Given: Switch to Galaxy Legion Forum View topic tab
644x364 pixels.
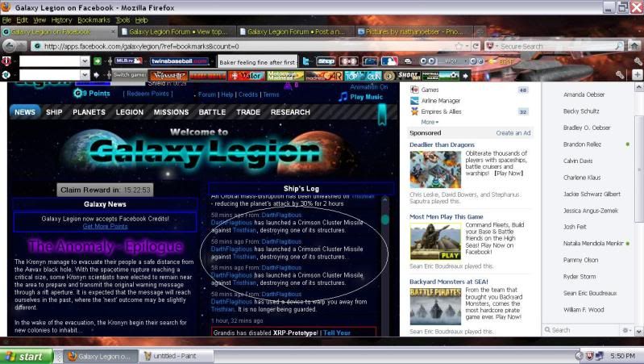Looking at the screenshot, I should click(x=177, y=31).
